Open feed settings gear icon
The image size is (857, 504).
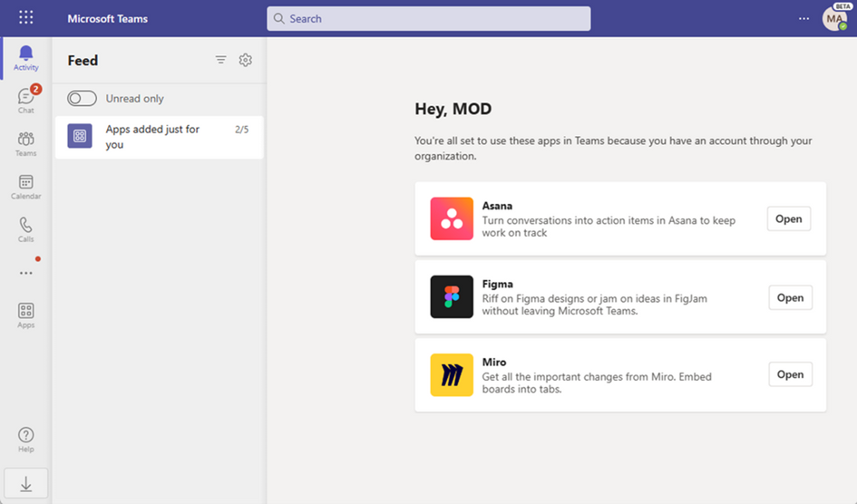[x=245, y=61]
